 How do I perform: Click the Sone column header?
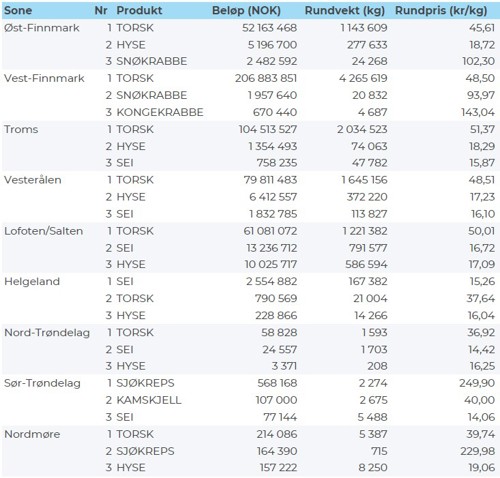pyautogui.click(x=18, y=10)
